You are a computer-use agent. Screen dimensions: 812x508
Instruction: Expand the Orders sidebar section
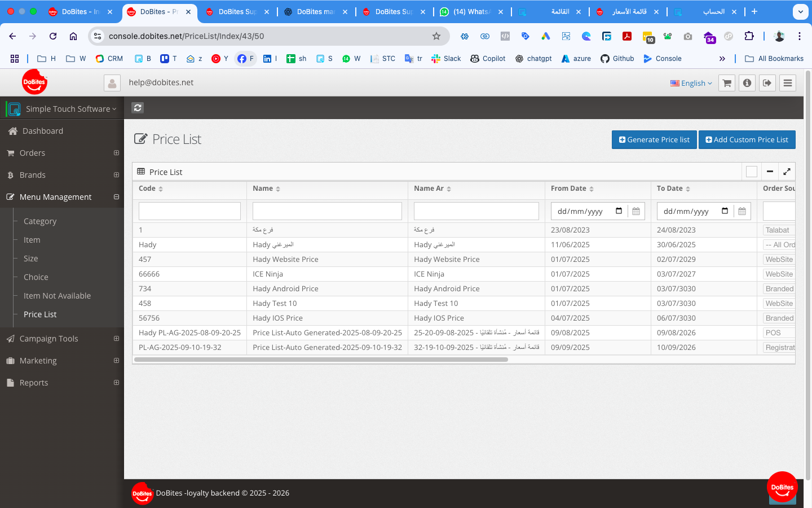coord(116,153)
